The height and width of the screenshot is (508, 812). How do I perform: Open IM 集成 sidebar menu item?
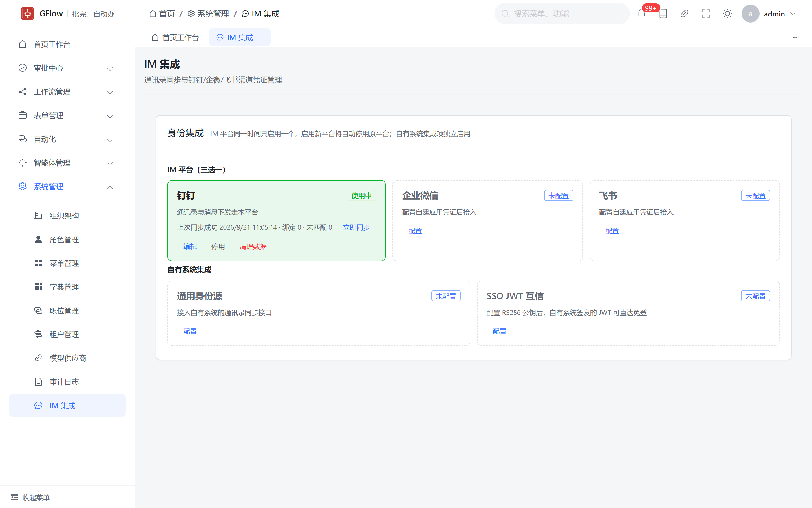pyautogui.click(x=67, y=405)
